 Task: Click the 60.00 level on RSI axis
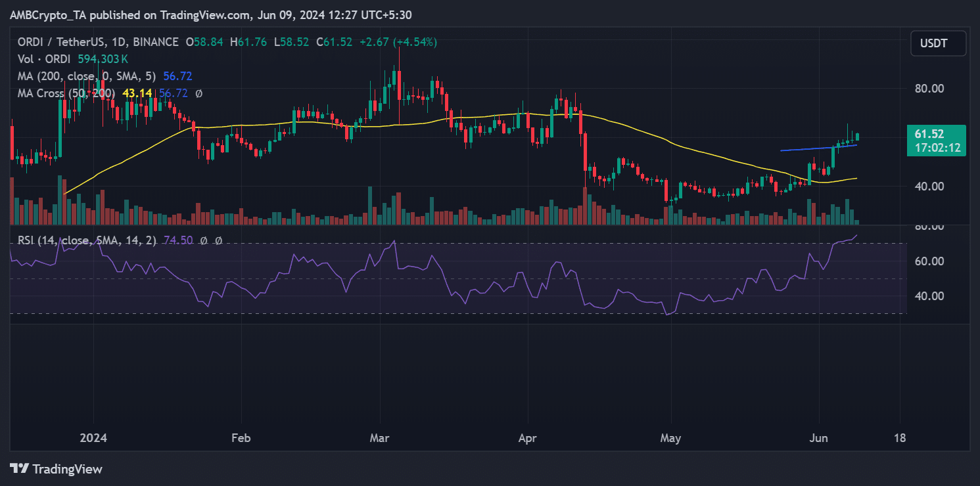coord(928,261)
